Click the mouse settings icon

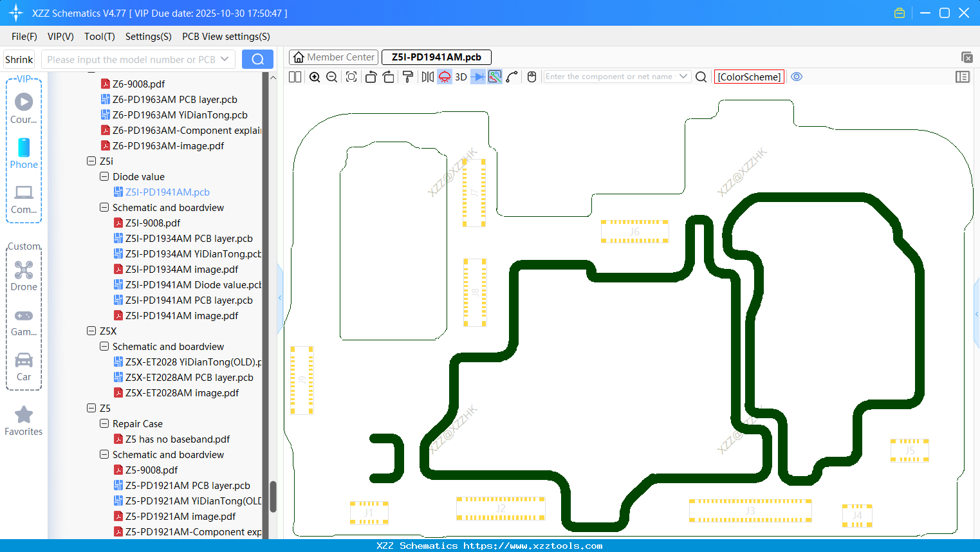532,77
